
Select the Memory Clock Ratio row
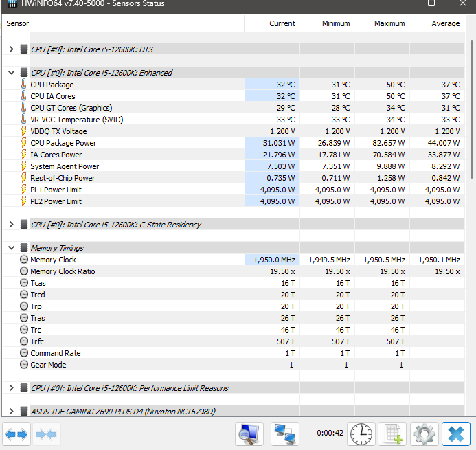234,271
